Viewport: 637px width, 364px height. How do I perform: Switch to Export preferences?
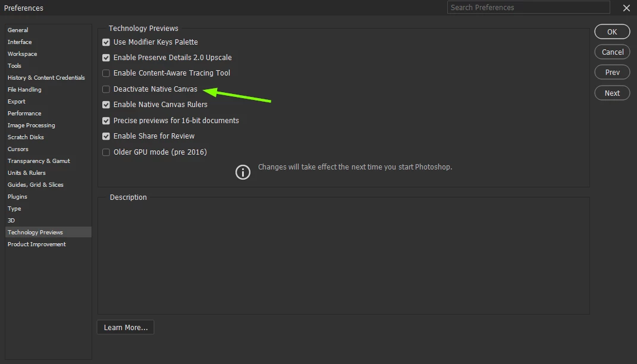pos(48,101)
